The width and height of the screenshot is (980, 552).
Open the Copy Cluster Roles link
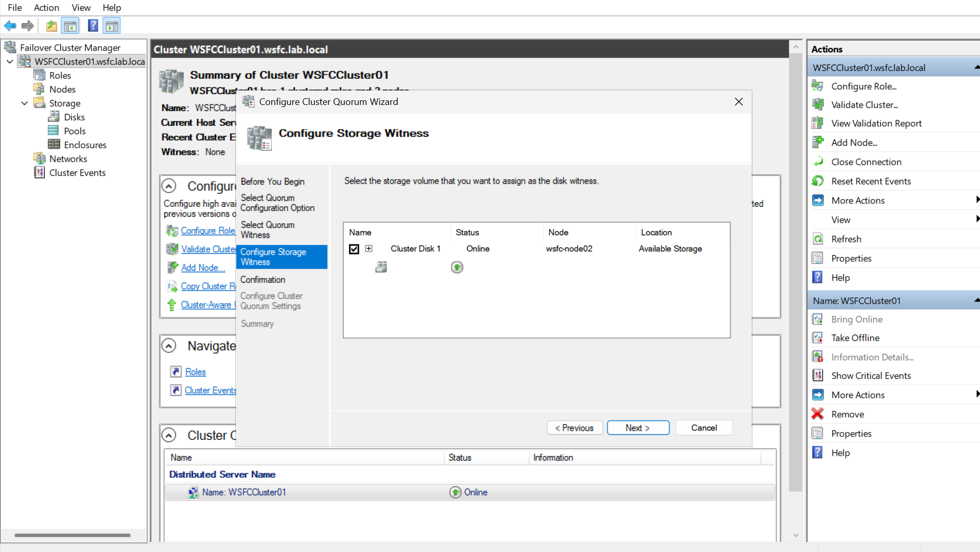point(208,286)
